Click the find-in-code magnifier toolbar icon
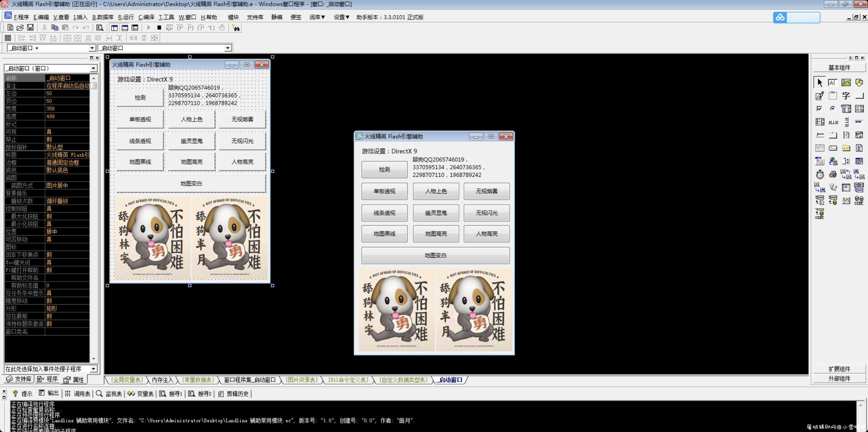Viewport: 868px width, 432px height. (x=100, y=27)
